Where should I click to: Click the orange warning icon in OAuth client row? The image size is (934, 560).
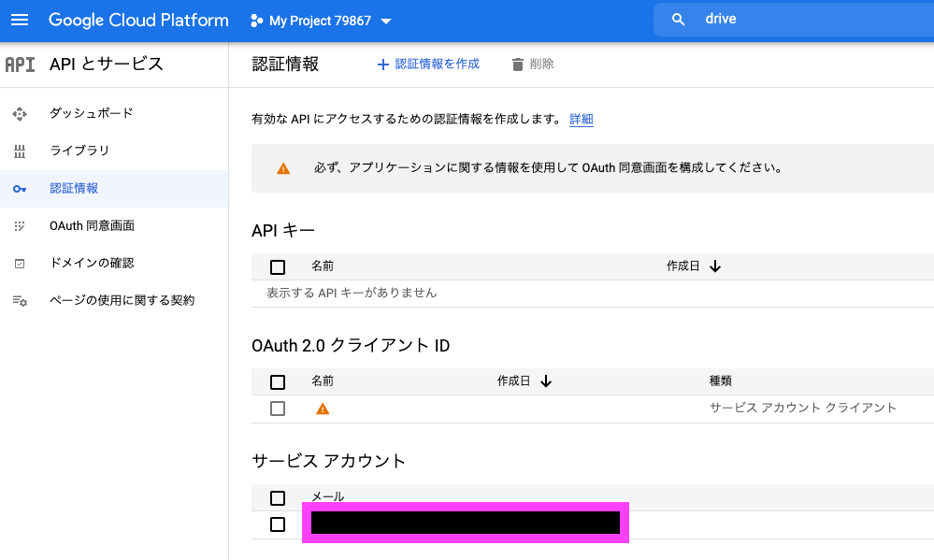323,409
